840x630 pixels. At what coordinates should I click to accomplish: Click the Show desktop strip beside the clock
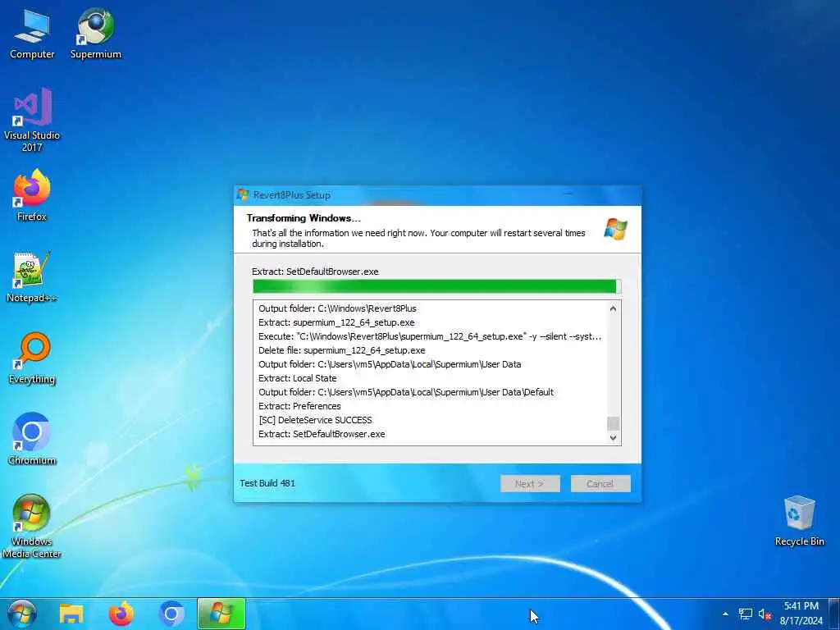click(x=834, y=614)
